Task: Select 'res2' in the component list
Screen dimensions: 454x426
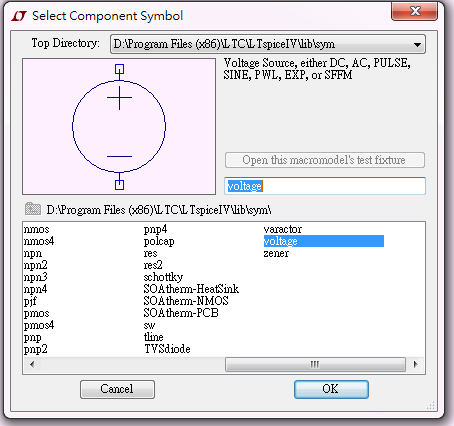Action: point(153,265)
